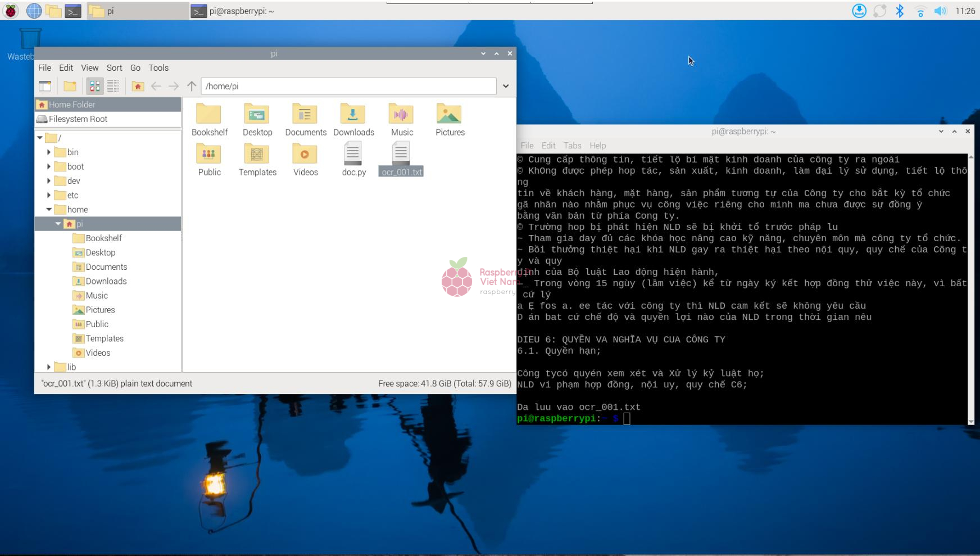Collapse the home folder tree node
Screen dimensions: 980x556
(49, 210)
